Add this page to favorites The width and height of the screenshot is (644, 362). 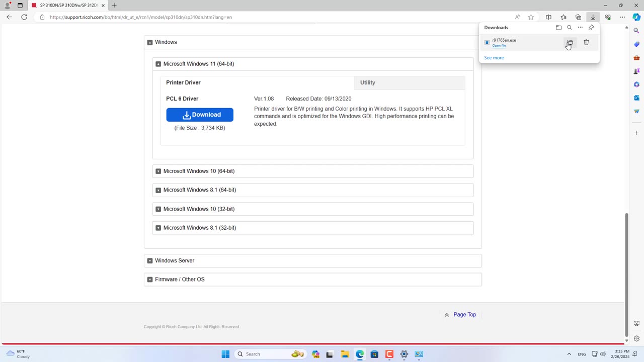coord(531,17)
